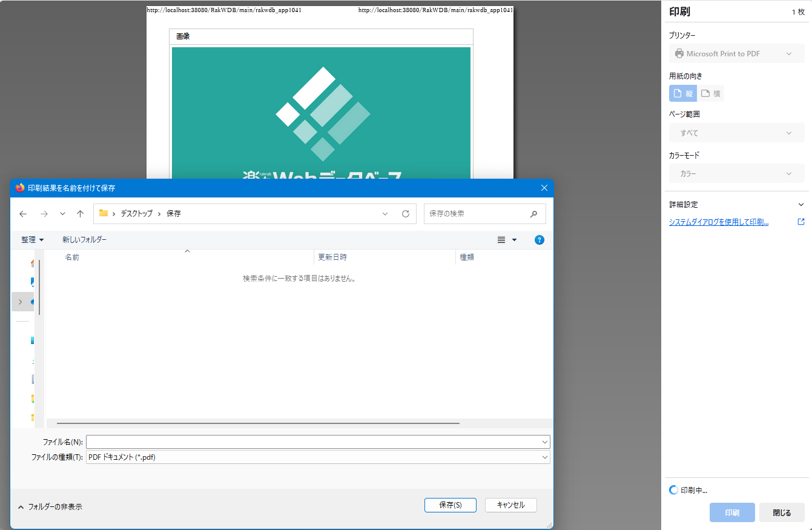Click the システムダイアログを使用して印刷 link
This screenshot has height=530, width=812.
tap(718, 222)
